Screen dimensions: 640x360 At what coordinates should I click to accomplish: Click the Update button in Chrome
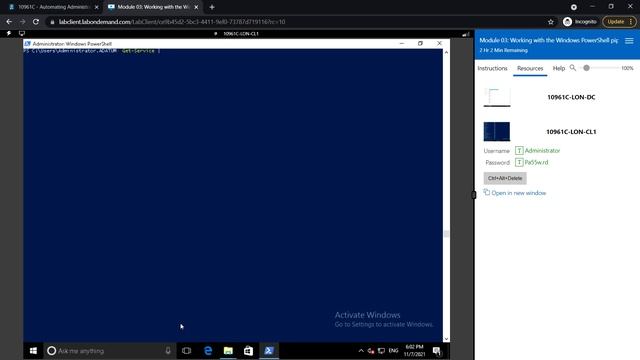pos(619,22)
